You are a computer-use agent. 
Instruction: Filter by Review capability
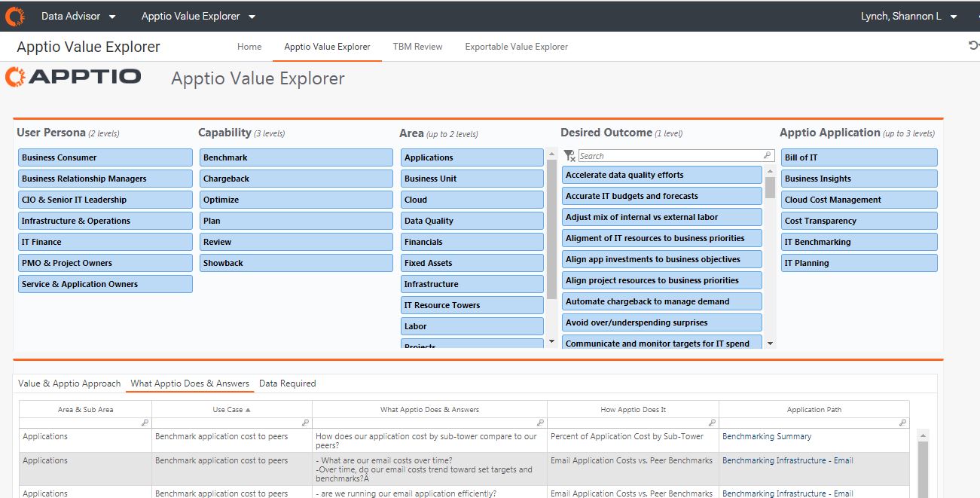coord(296,242)
